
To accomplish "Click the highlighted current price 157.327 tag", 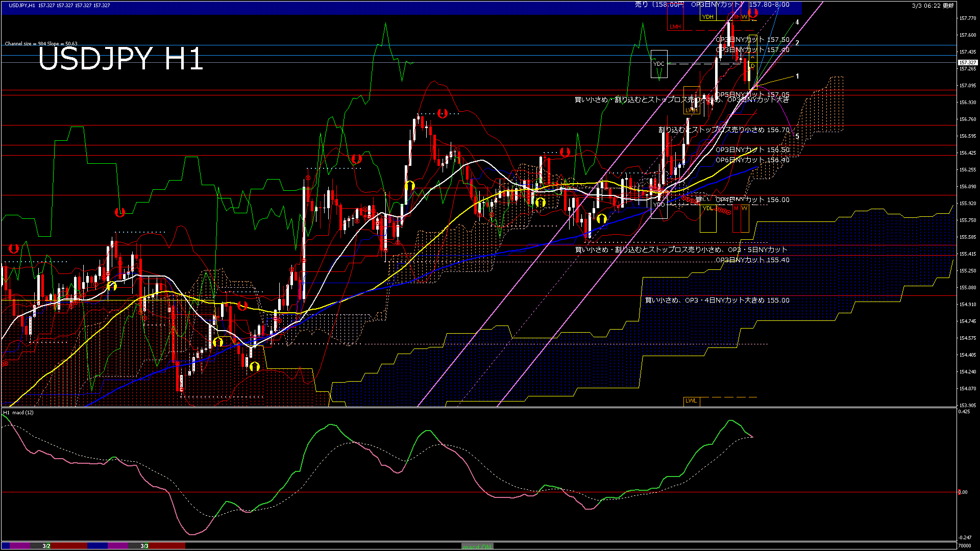I will pyautogui.click(x=967, y=62).
